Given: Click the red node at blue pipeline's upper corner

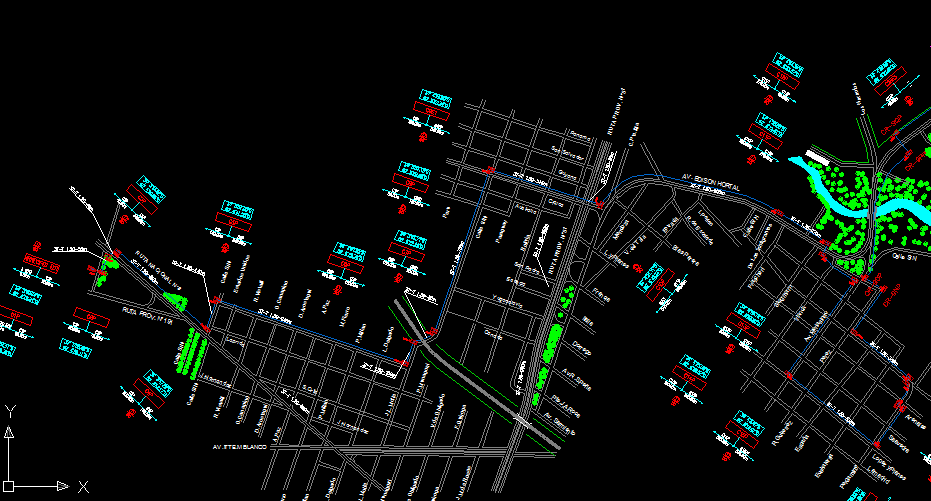Looking at the screenshot, I should 488,171.
